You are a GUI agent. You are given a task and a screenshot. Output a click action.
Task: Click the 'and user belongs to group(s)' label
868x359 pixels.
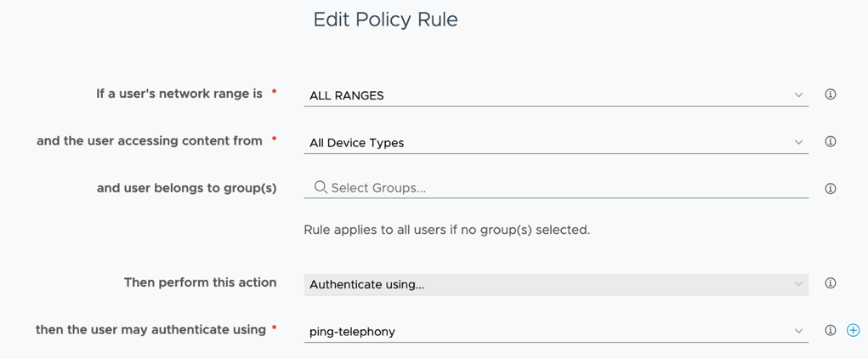click(186, 188)
